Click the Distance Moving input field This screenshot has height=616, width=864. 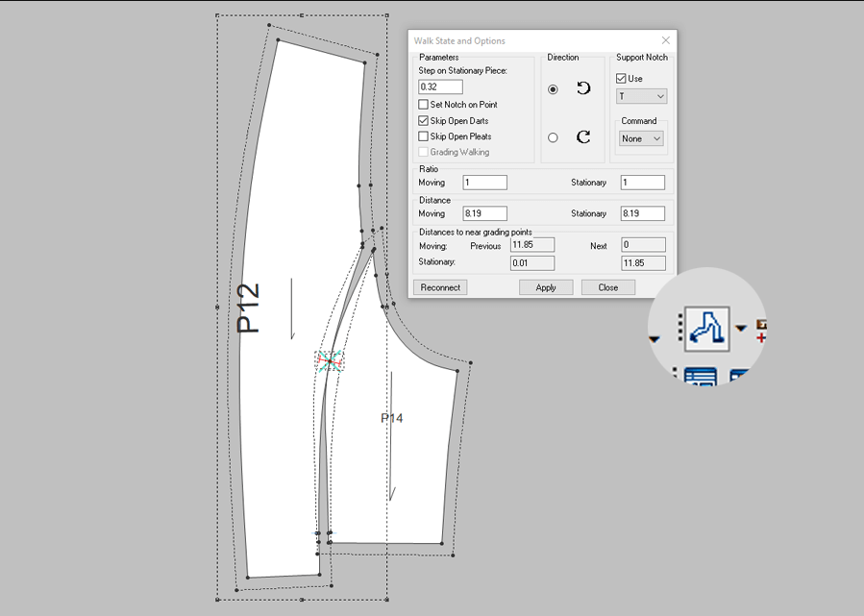(x=484, y=213)
